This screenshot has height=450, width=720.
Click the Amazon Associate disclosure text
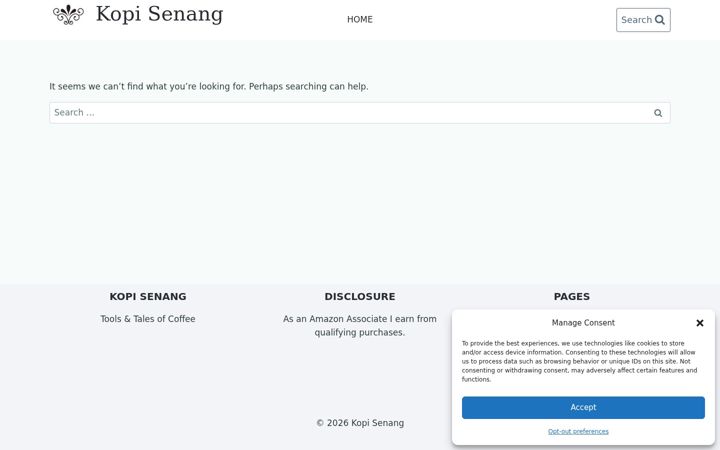pos(360,326)
